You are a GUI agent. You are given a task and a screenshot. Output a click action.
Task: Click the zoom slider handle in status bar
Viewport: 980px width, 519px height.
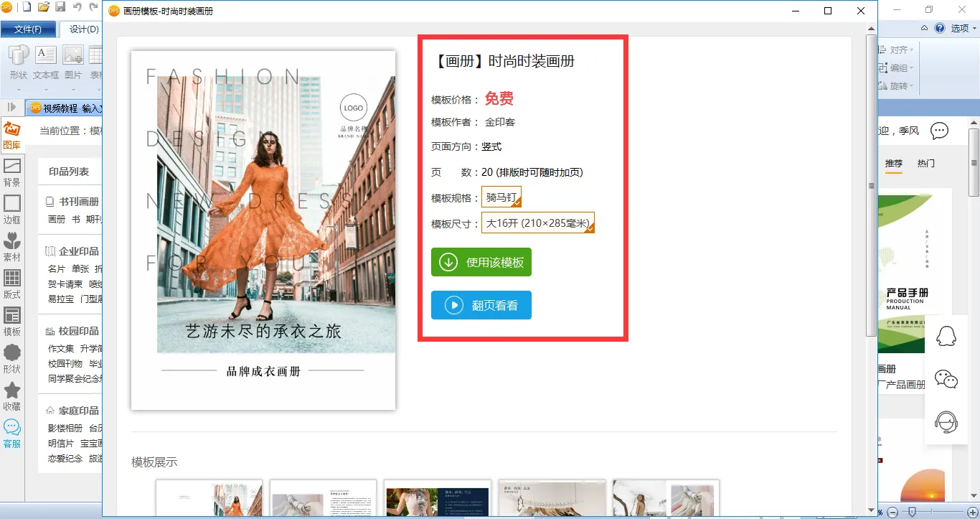tap(912, 512)
